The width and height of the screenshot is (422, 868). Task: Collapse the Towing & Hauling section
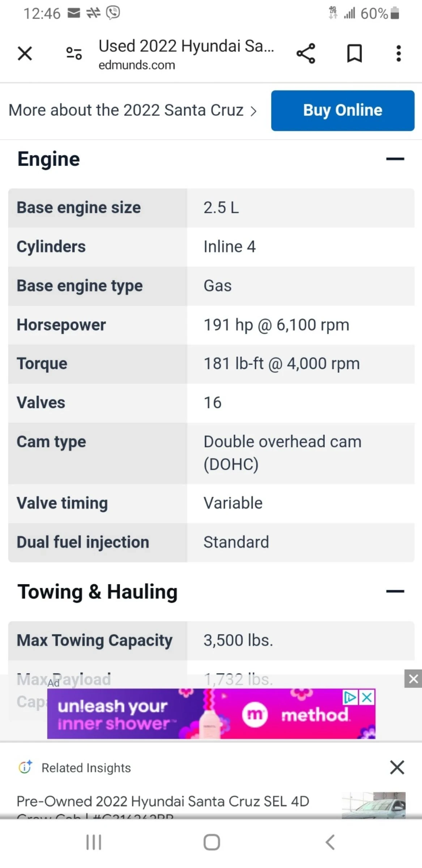click(395, 592)
